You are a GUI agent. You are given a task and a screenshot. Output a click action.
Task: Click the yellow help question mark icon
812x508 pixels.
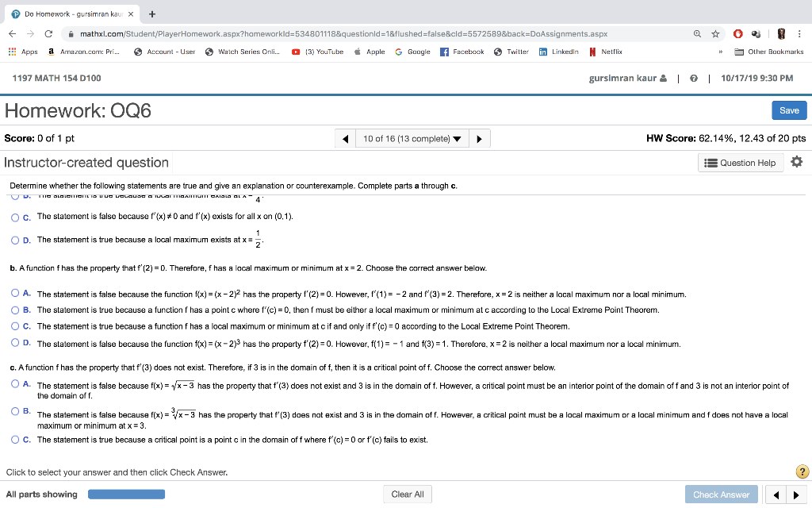(802, 471)
